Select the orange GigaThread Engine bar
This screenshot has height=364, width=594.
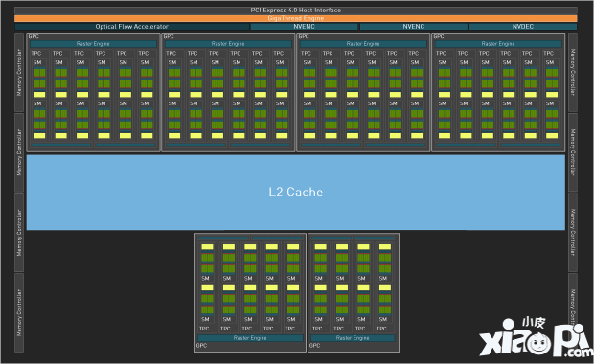296,18
